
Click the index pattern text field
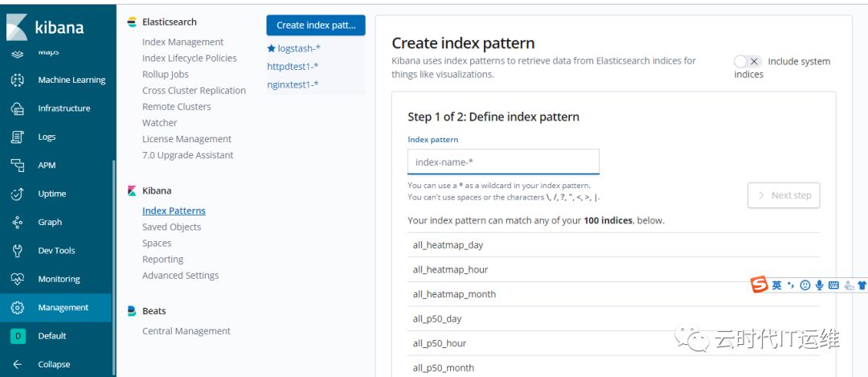coord(503,162)
